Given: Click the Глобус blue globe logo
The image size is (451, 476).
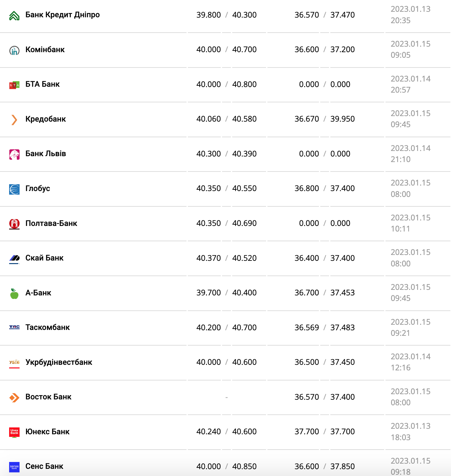Looking at the screenshot, I should (14, 189).
